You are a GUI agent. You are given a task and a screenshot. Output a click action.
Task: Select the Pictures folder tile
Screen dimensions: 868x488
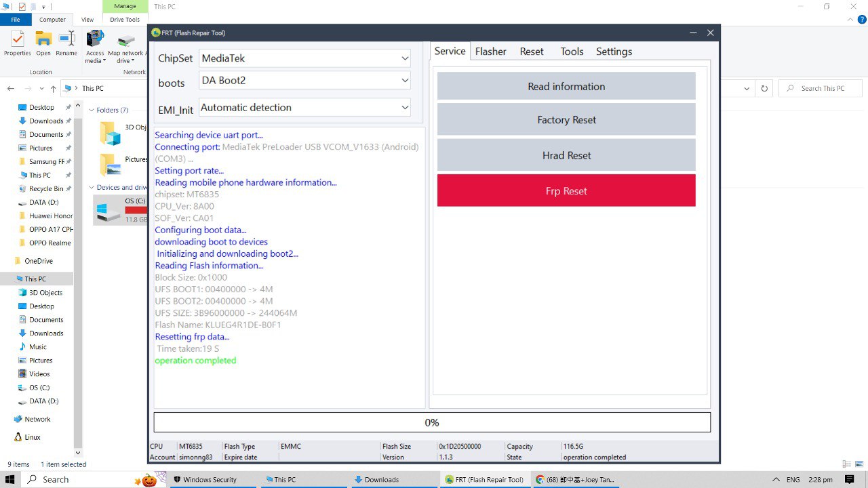point(123,164)
